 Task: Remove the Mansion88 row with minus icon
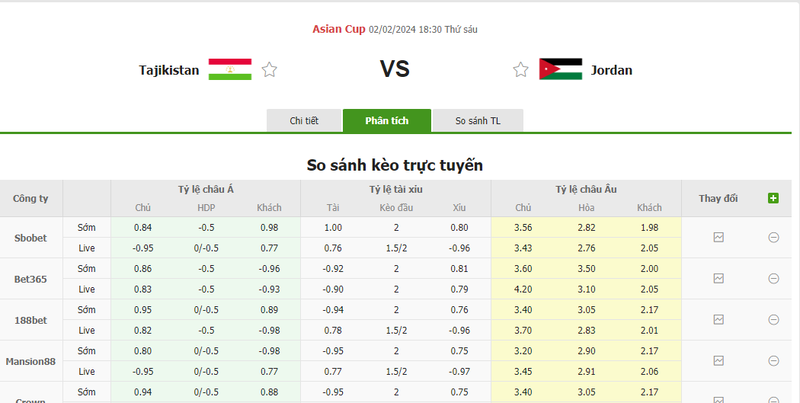(773, 361)
